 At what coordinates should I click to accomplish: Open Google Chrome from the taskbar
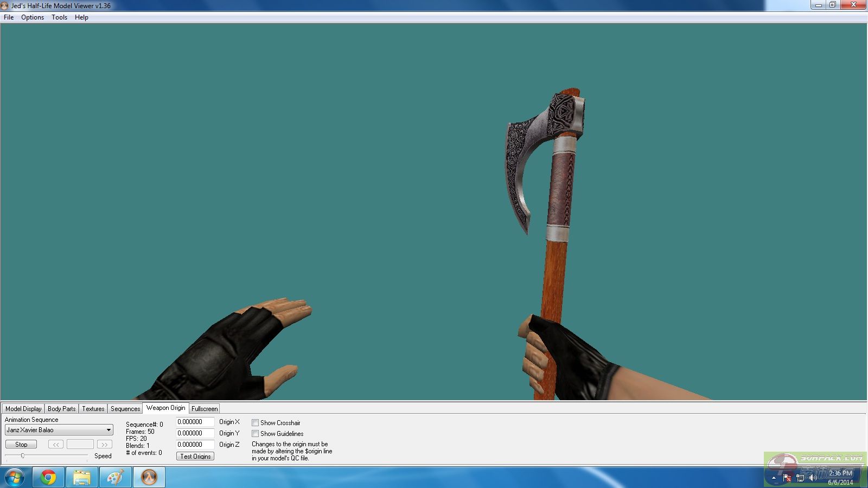48,477
